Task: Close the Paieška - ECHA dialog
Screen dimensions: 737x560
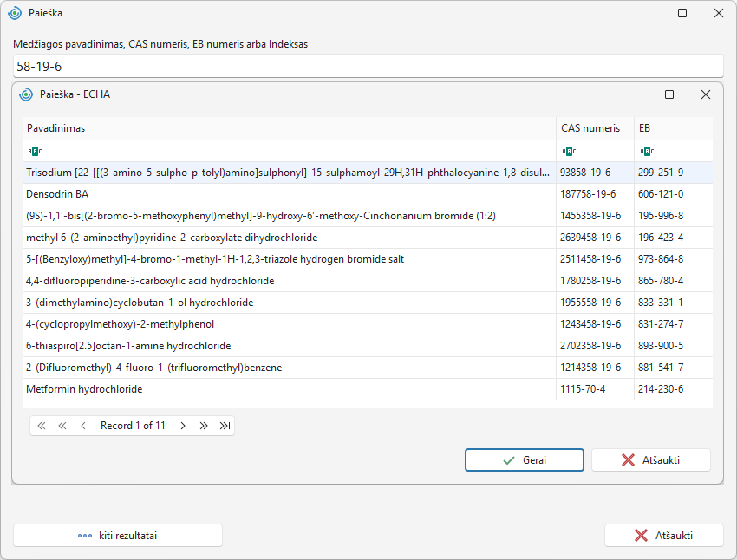Action: click(706, 94)
